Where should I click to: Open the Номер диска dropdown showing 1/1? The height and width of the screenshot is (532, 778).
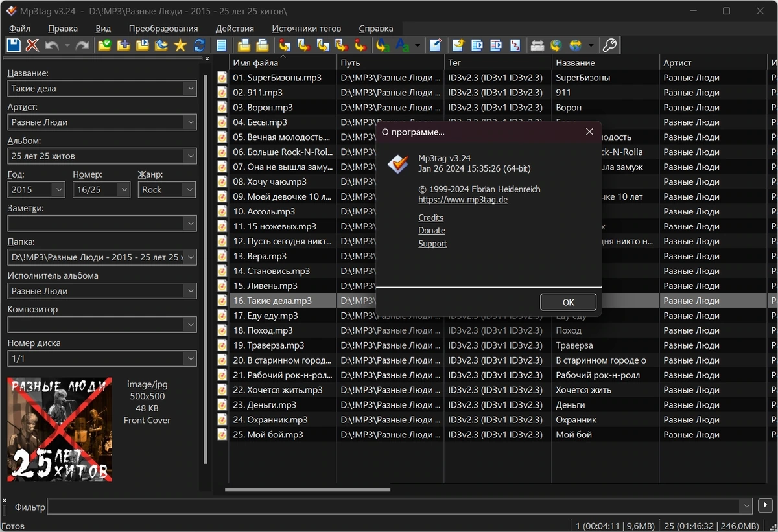click(189, 358)
